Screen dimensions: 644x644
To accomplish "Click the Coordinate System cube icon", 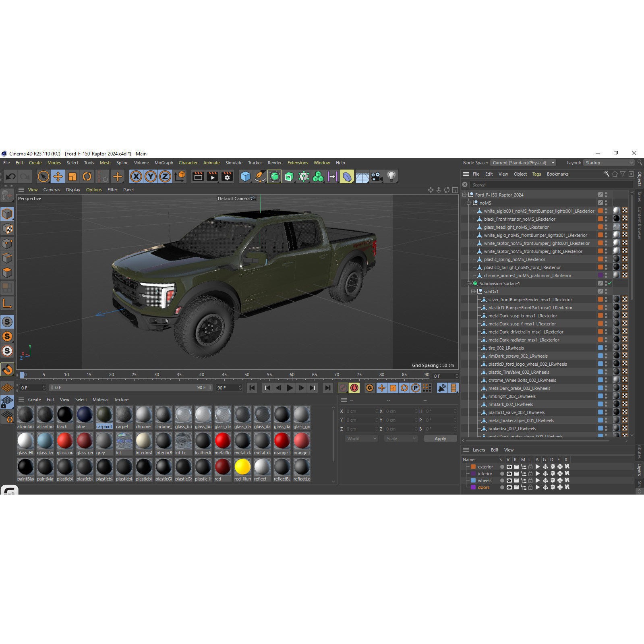I will 180,176.
